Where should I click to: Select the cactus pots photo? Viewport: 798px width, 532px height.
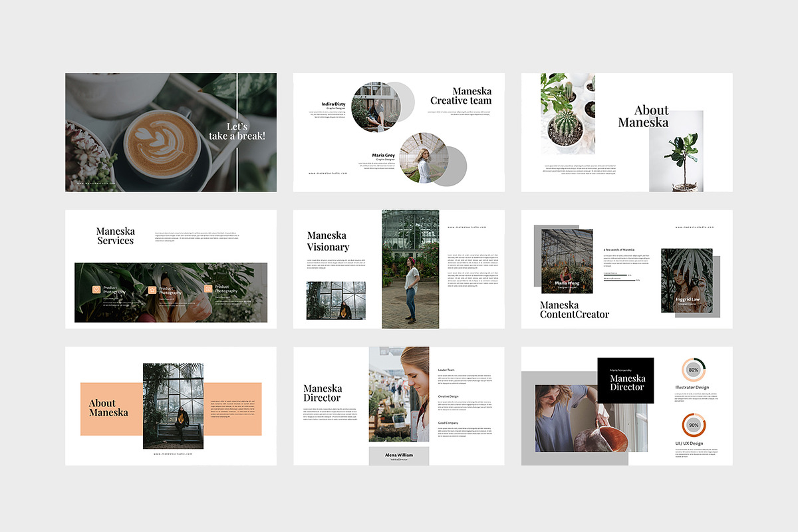[x=568, y=114]
